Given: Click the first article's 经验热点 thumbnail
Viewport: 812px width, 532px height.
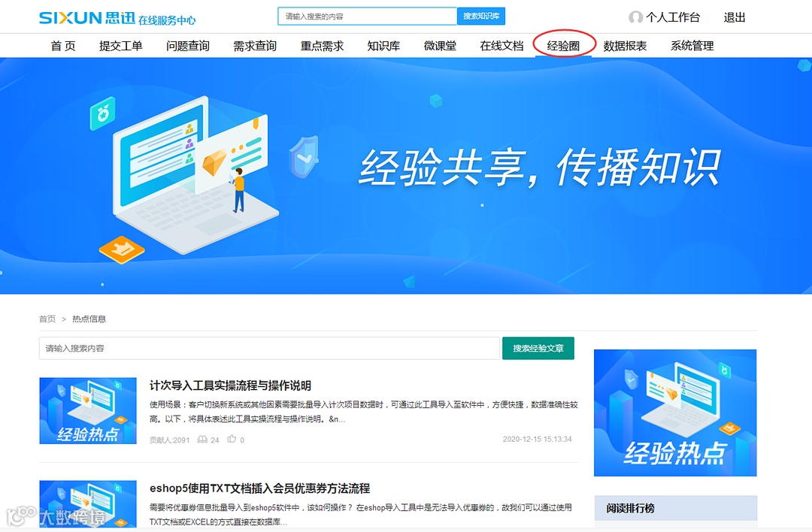Looking at the screenshot, I should pos(88,410).
